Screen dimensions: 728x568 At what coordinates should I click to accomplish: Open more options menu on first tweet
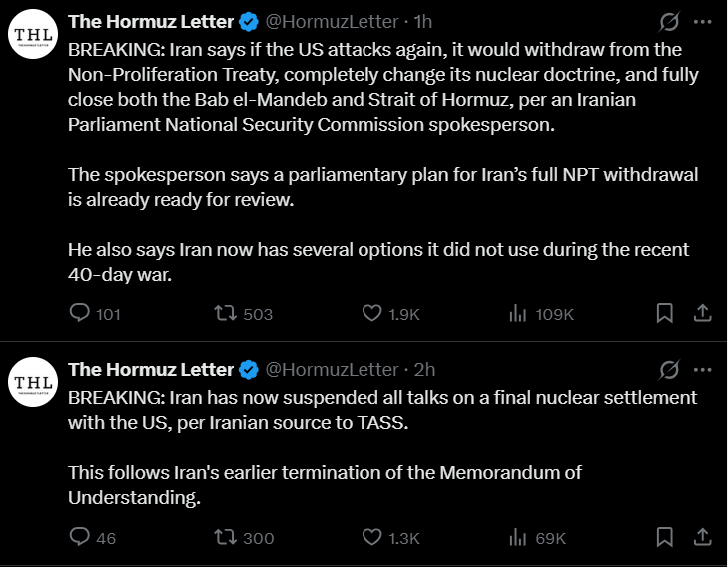click(x=702, y=21)
